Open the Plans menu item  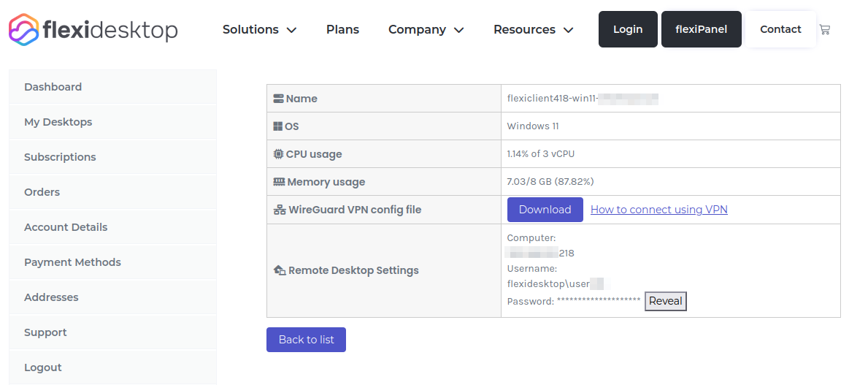coord(342,30)
